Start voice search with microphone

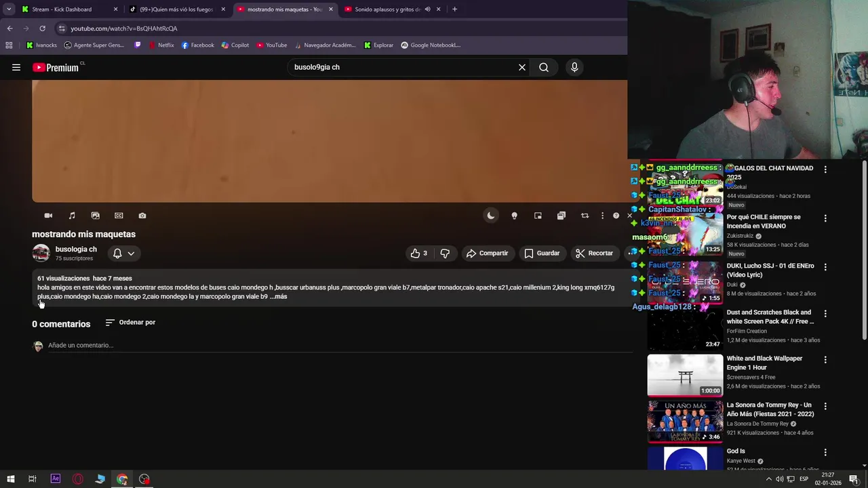pyautogui.click(x=574, y=67)
